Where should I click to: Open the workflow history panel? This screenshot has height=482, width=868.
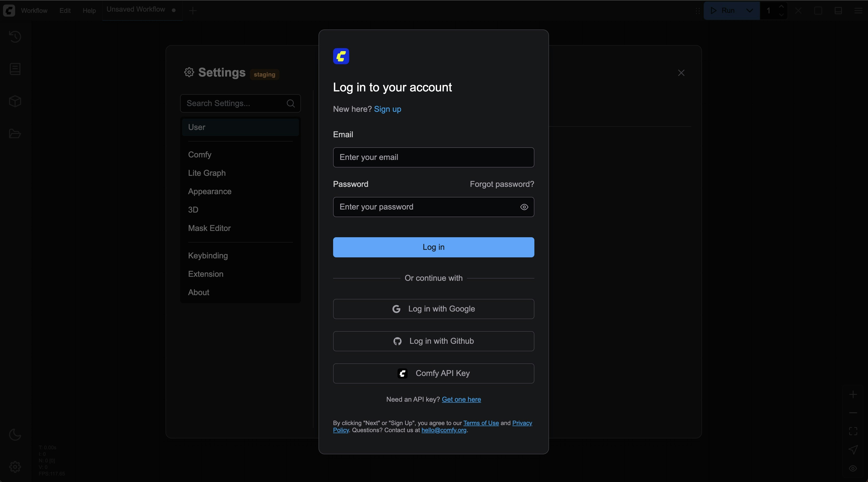point(15,37)
